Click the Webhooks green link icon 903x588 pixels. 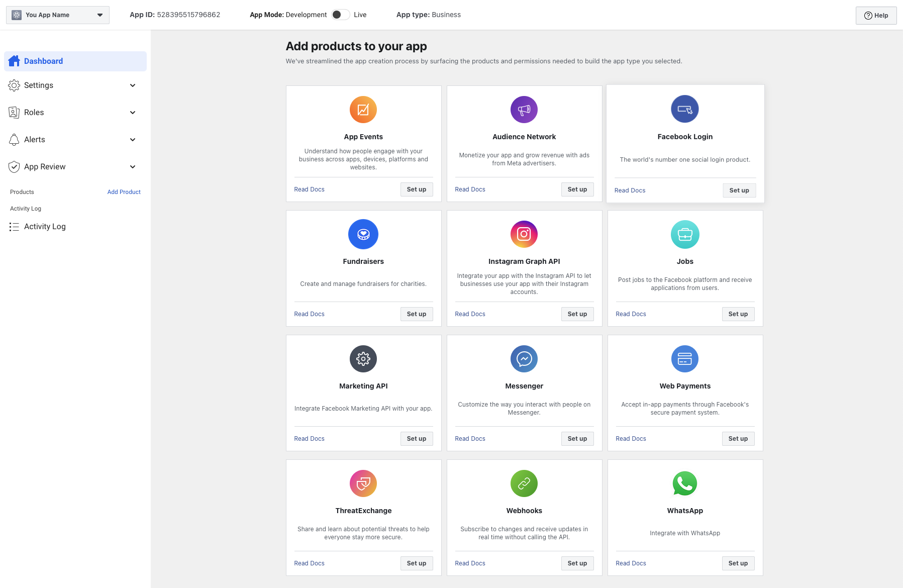coord(524,483)
